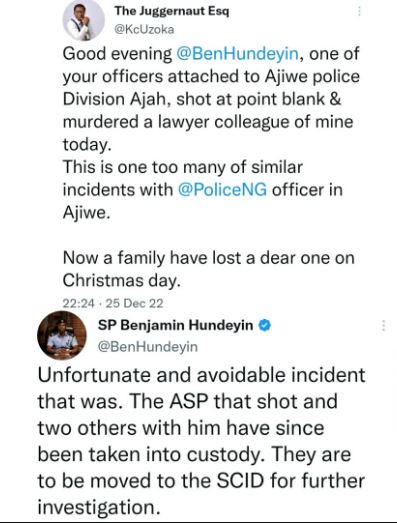
Task: Open more options menu on Juggernaut tweet
Action: (359, 12)
